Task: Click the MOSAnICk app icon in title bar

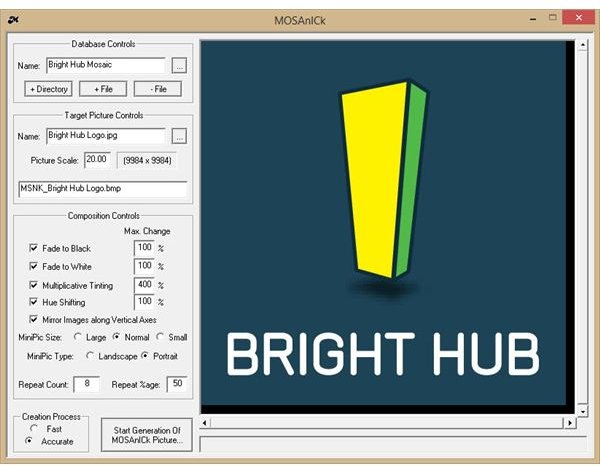Action: point(13,20)
